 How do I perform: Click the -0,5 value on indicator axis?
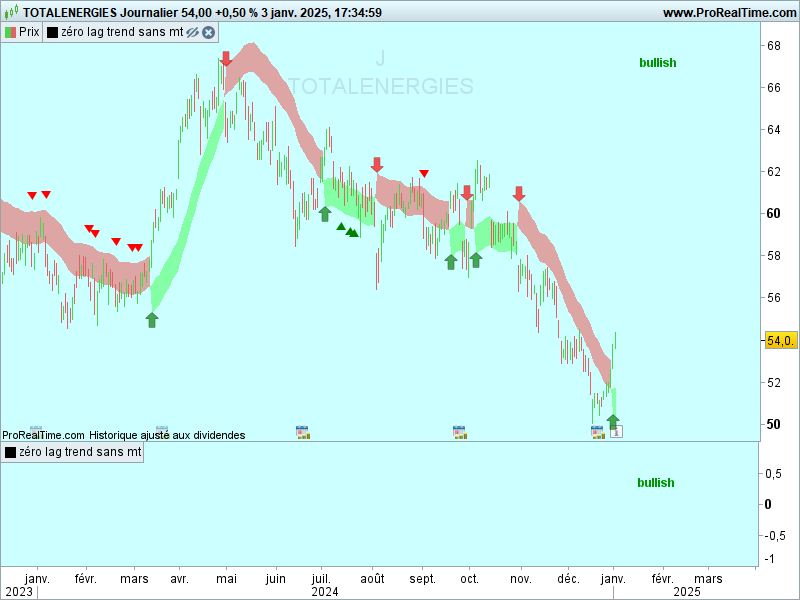click(x=775, y=535)
